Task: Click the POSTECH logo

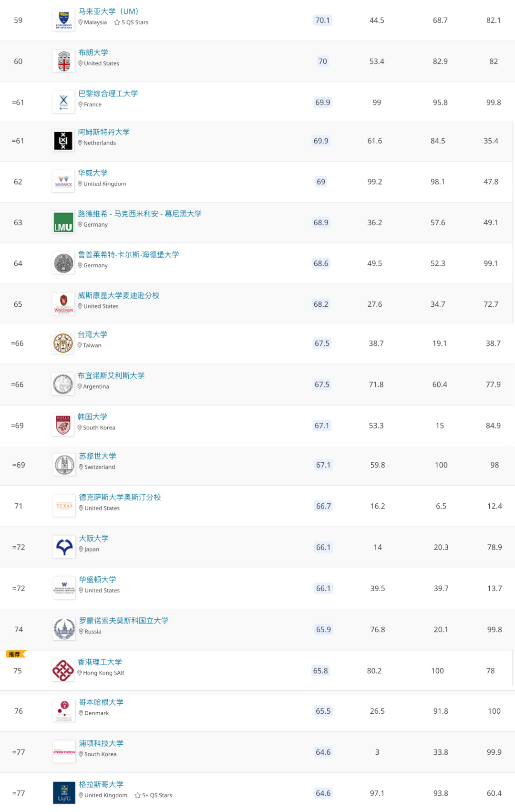Action: coord(64,752)
